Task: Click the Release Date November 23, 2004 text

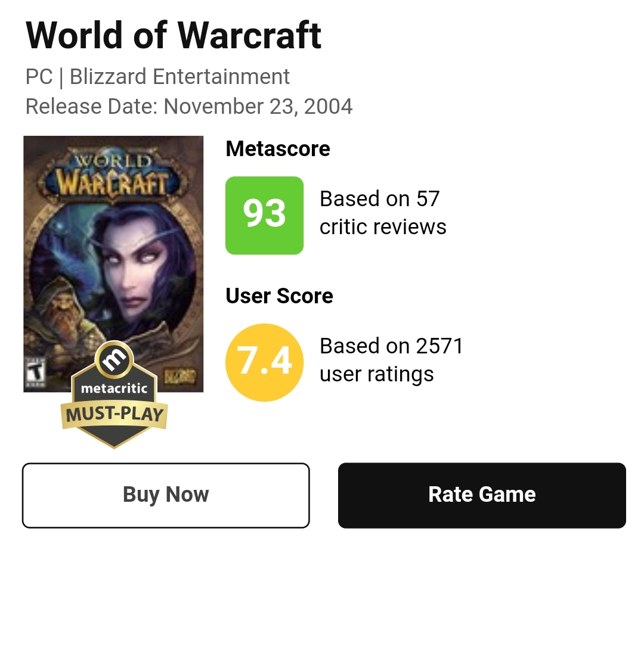Action: (x=189, y=107)
